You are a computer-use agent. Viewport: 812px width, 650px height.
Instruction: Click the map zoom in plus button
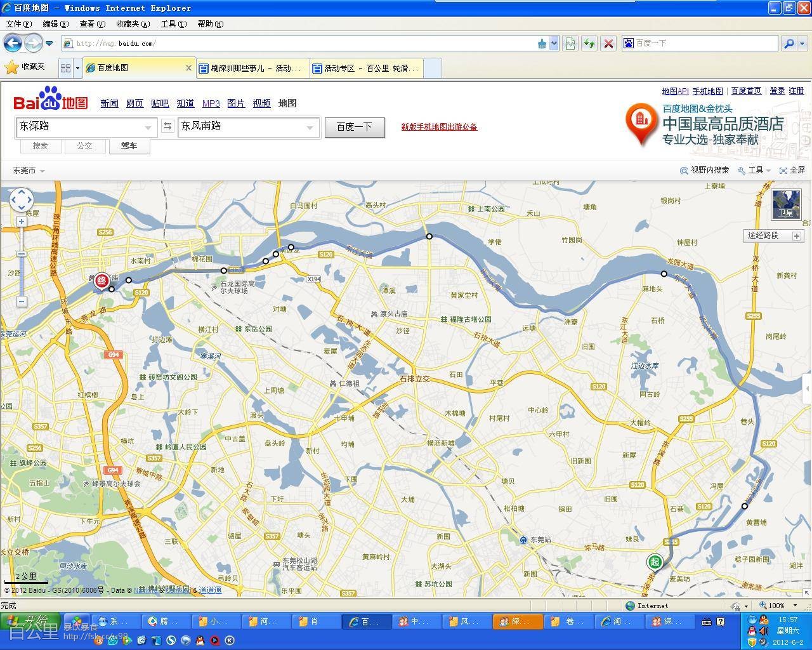coord(22,222)
